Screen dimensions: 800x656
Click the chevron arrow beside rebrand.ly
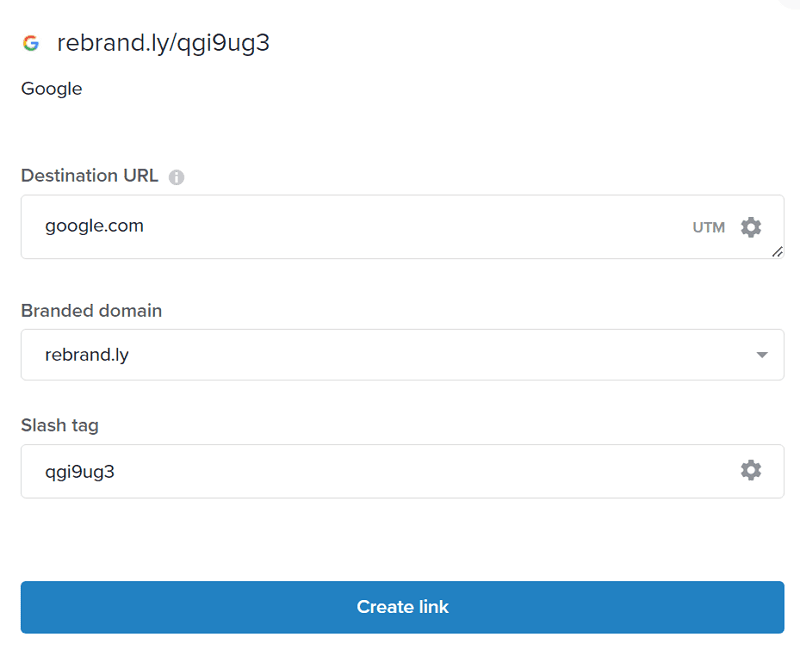(x=761, y=354)
